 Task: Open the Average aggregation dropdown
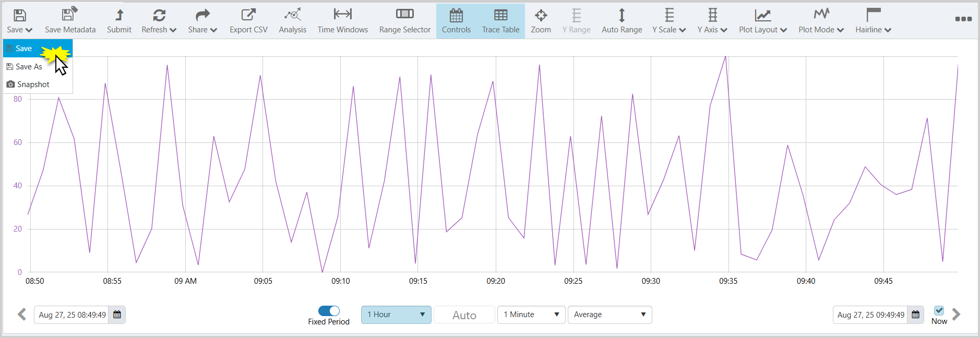tap(609, 315)
